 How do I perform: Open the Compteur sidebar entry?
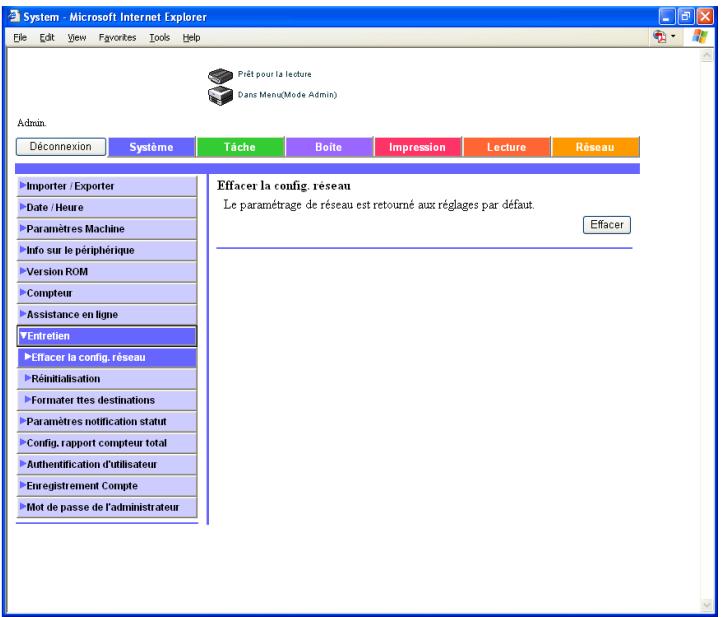click(107, 293)
